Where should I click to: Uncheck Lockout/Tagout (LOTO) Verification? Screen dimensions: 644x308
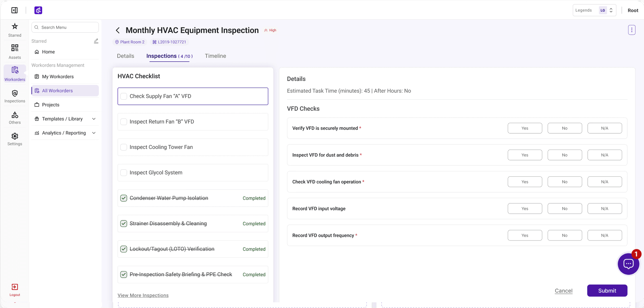(123, 249)
